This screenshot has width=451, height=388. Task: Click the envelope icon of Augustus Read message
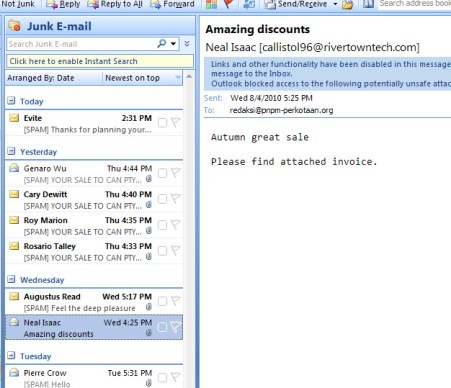tap(14, 296)
